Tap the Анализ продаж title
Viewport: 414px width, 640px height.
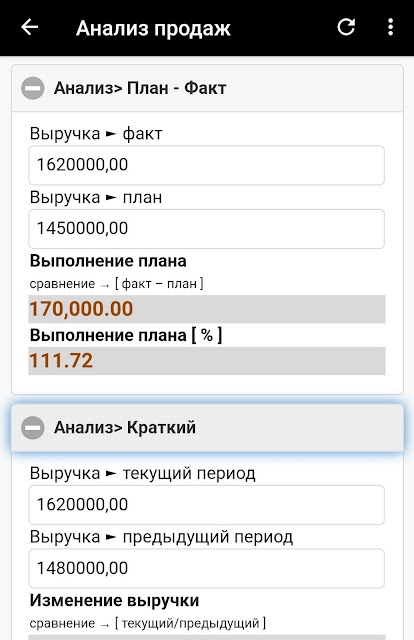coord(153,29)
